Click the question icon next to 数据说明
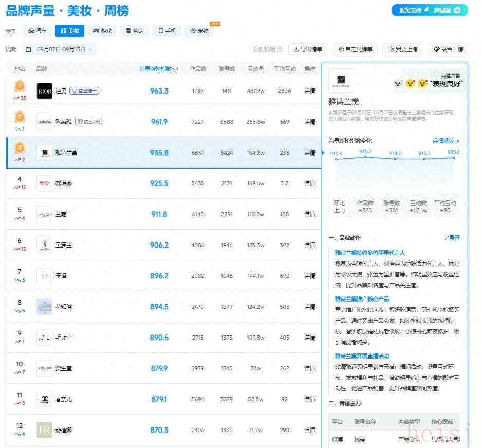Viewport: 481px width, 448px height. click(x=280, y=49)
